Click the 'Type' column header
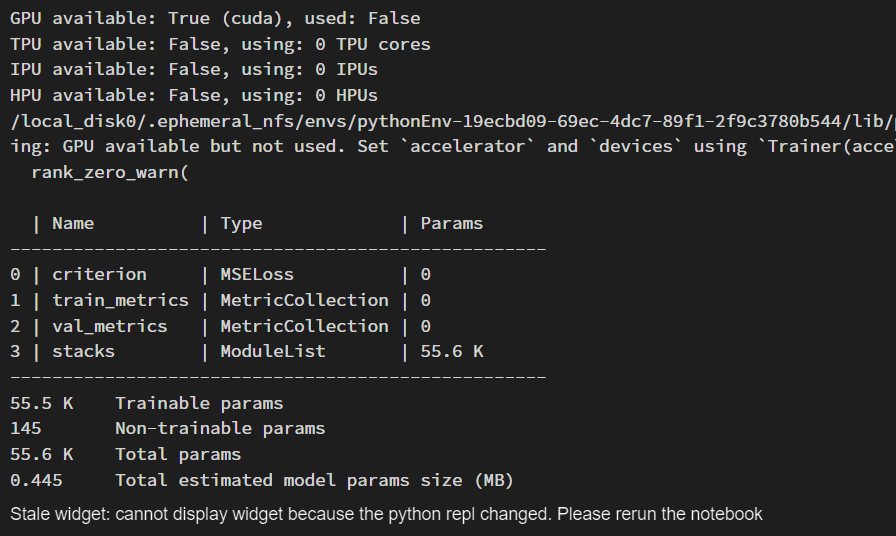The image size is (896, 536). click(x=241, y=224)
